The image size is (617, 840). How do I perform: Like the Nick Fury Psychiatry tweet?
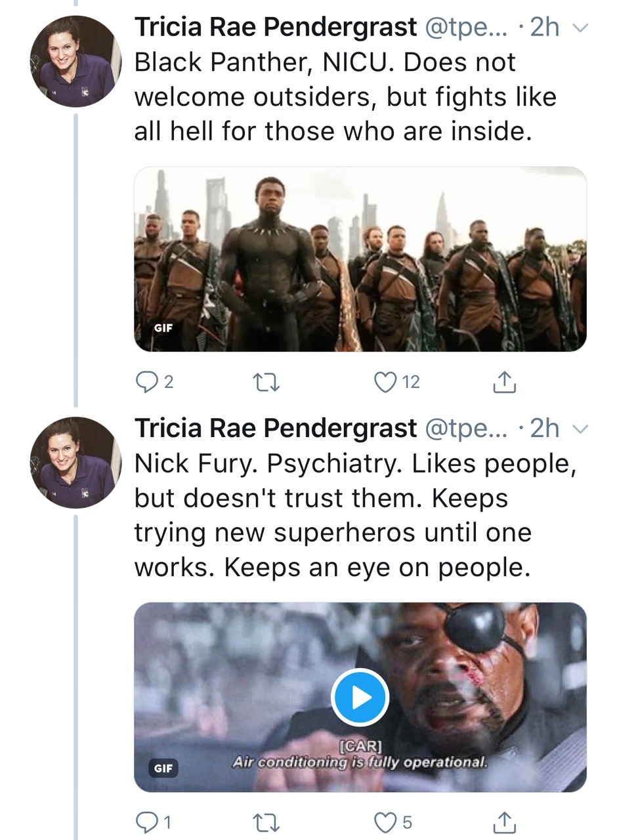[384, 821]
